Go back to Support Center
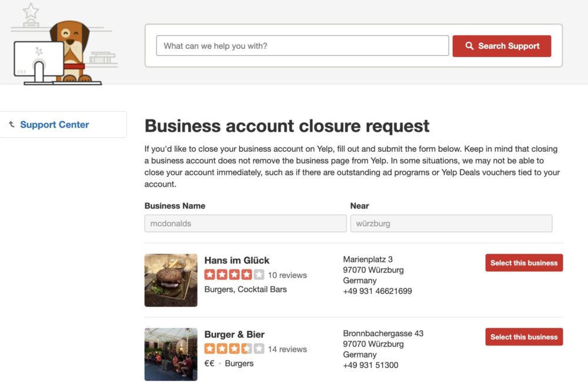Image resolution: width=588 pixels, height=385 pixels. [x=55, y=125]
